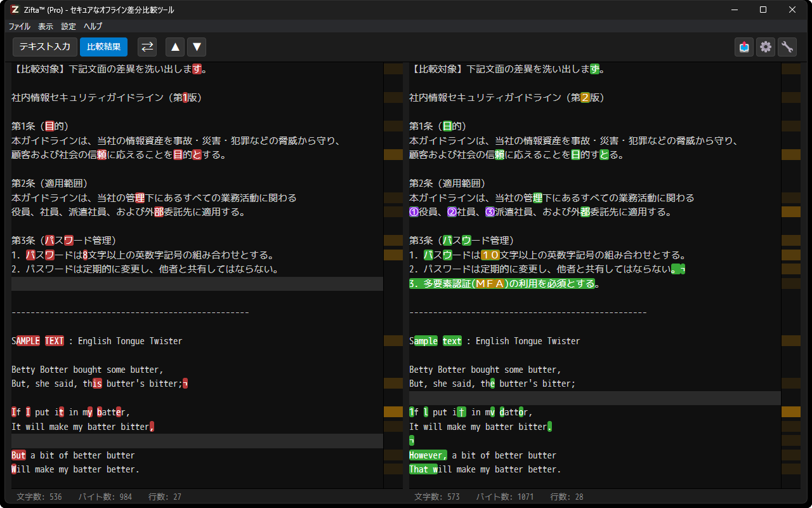This screenshot has width=812, height=508.
Task: Open the ヘルプ menu
Action: pyautogui.click(x=92, y=26)
